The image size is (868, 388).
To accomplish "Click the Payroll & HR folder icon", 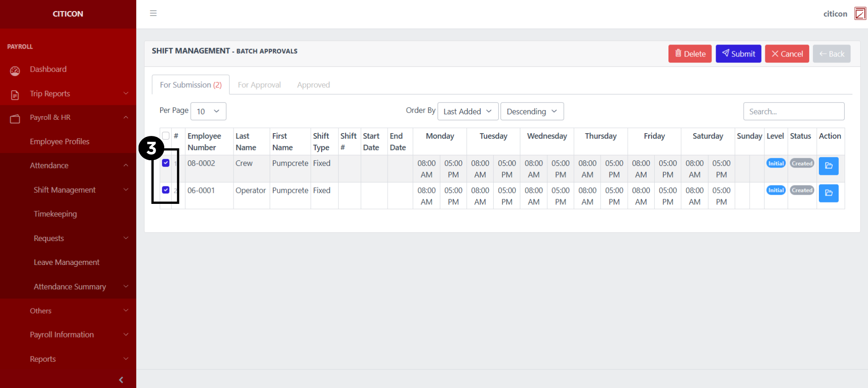I will (x=15, y=119).
